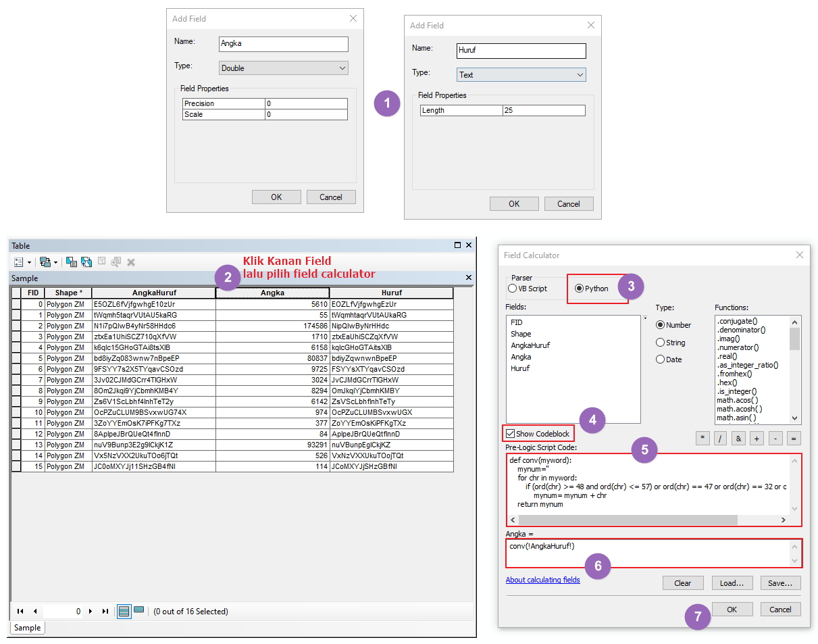Click the FID column header
The height and width of the screenshot is (644, 818).
[33, 293]
